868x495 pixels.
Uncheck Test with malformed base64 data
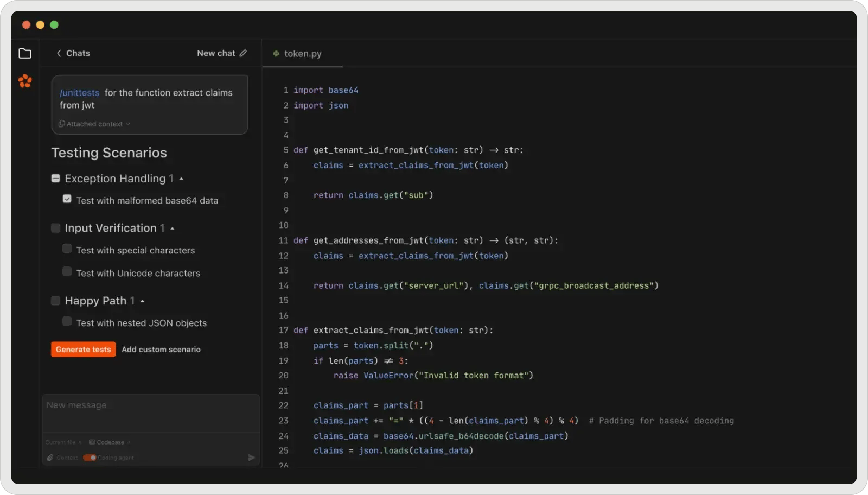pyautogui.click(x=67, y=199)
